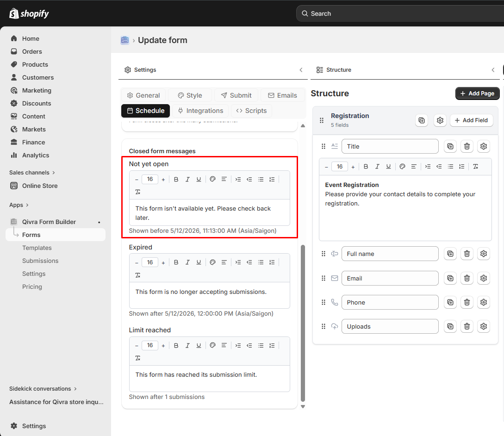This screenshot has height=436, width=504.
Task: Click the Not yet open message text
Action: click(x=203, y=213)
